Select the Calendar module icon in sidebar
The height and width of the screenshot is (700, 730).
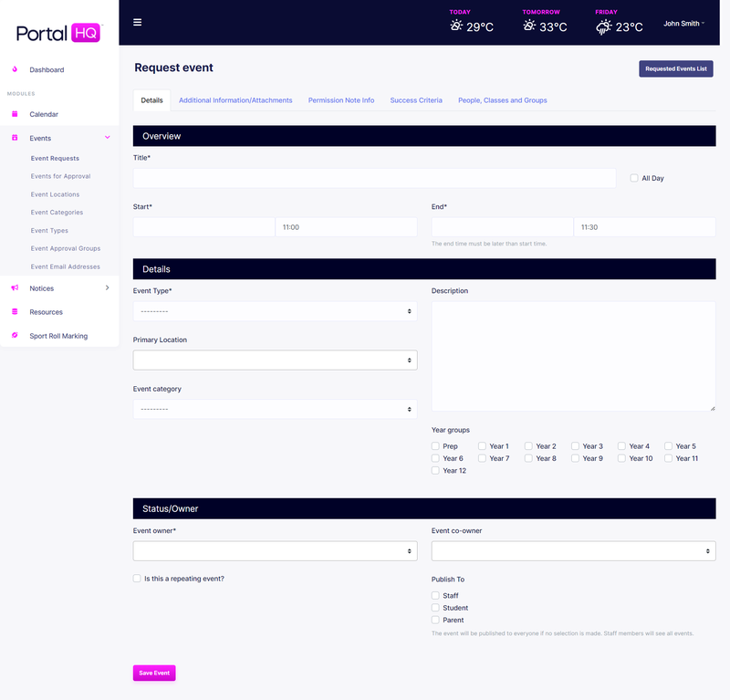[14, 113]
